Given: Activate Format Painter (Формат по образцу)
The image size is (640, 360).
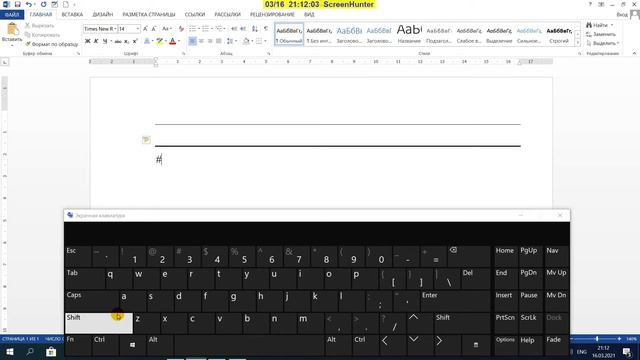Looking at the screenshot, I should [51, 44].
